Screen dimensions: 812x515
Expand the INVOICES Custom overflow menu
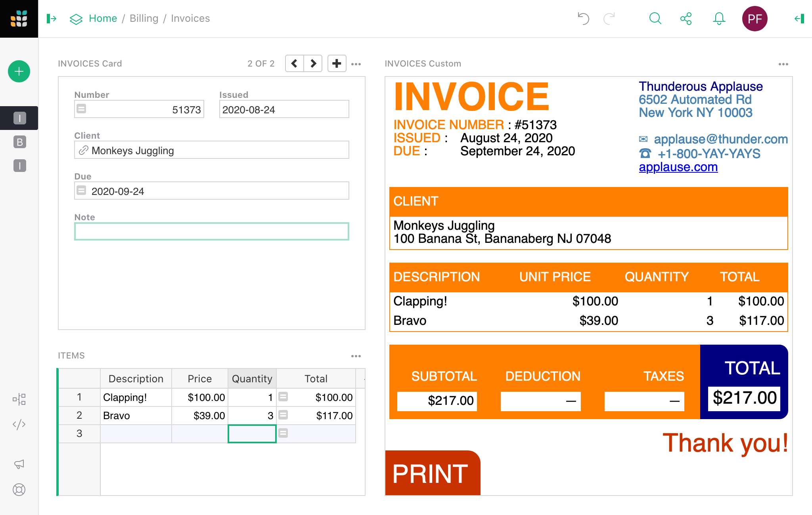coord(783,63)
